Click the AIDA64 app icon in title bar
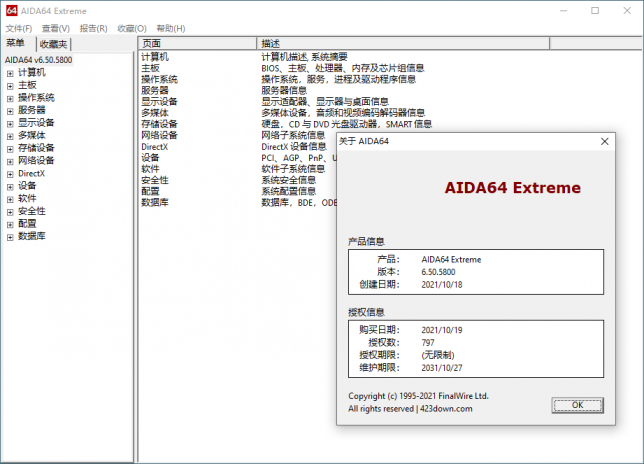Viewport: 644px width, 464px height. point(12,10)
